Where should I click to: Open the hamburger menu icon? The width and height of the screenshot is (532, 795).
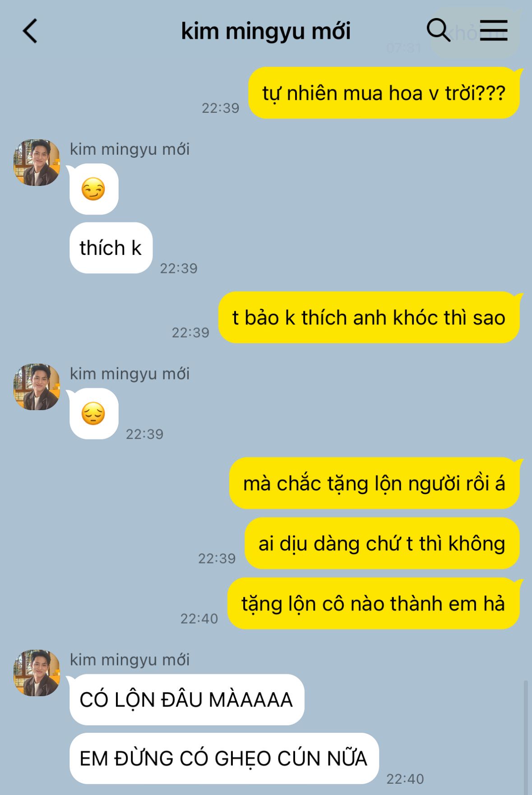pyautogui.click(x=494, y=31)
